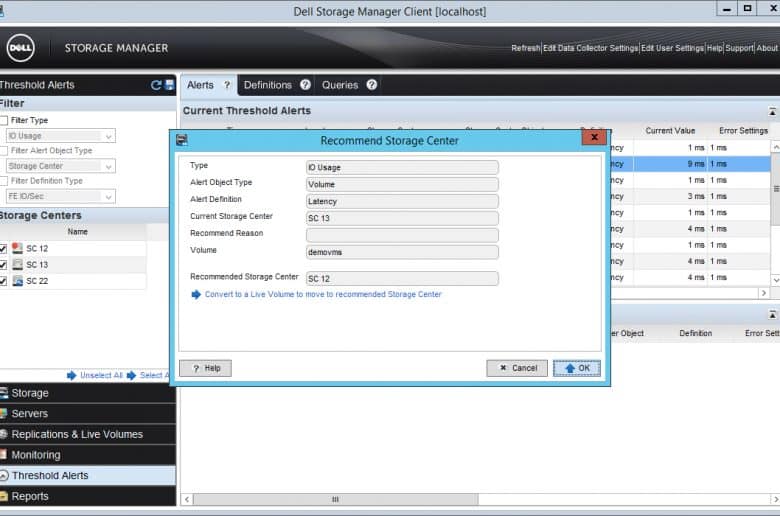Select the alert row with 3 ms value
The width and height of the screenshot is (780, 516).
(x=691, y=197)
